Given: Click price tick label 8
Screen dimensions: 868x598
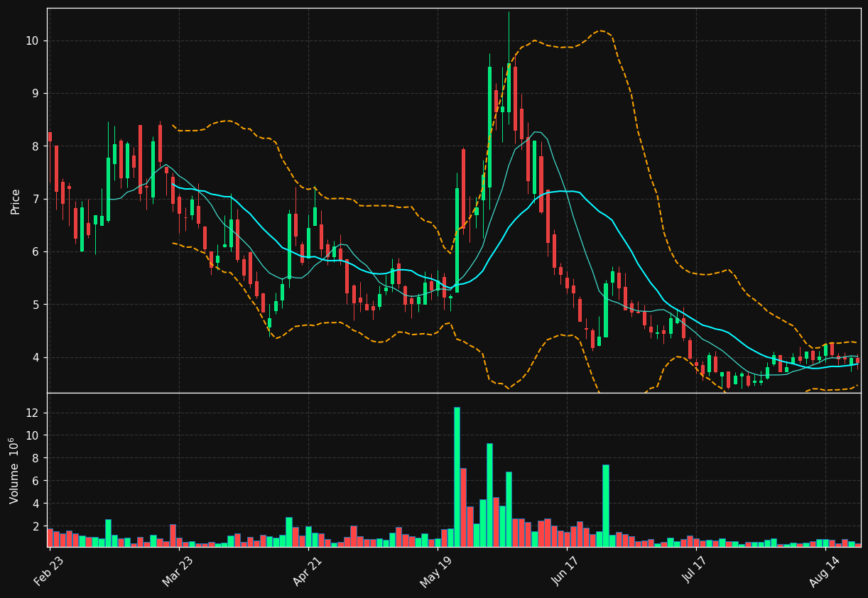Looking at the screenshot, I should 35,146.
